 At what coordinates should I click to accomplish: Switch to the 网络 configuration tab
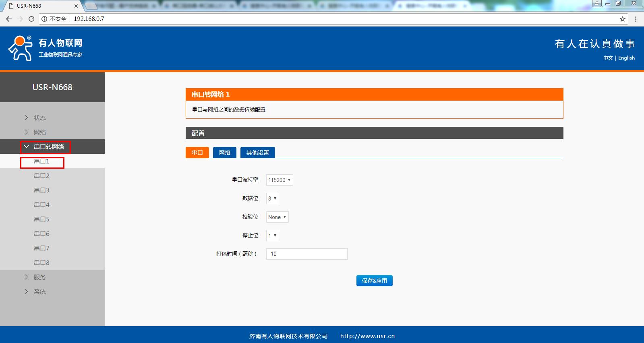pyautogui.click(x=224, y=153)
